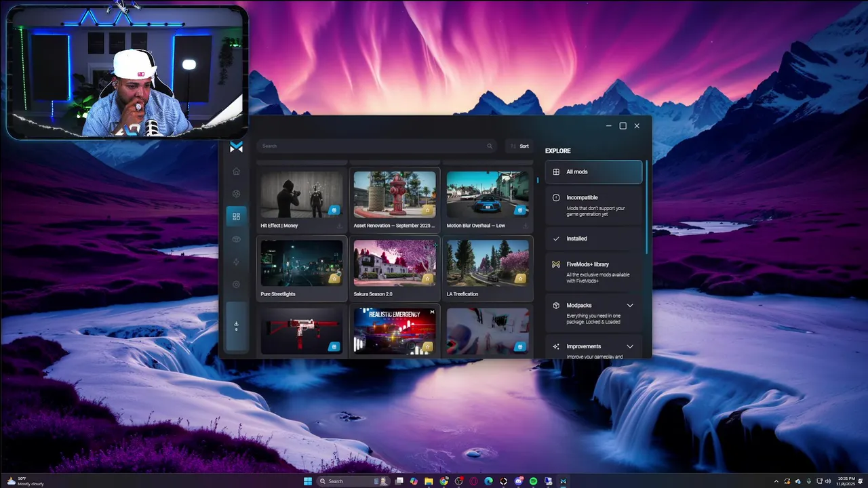The image size is (868, 488).
Task: Open the settings gear in sidebar
Action: 236,285
